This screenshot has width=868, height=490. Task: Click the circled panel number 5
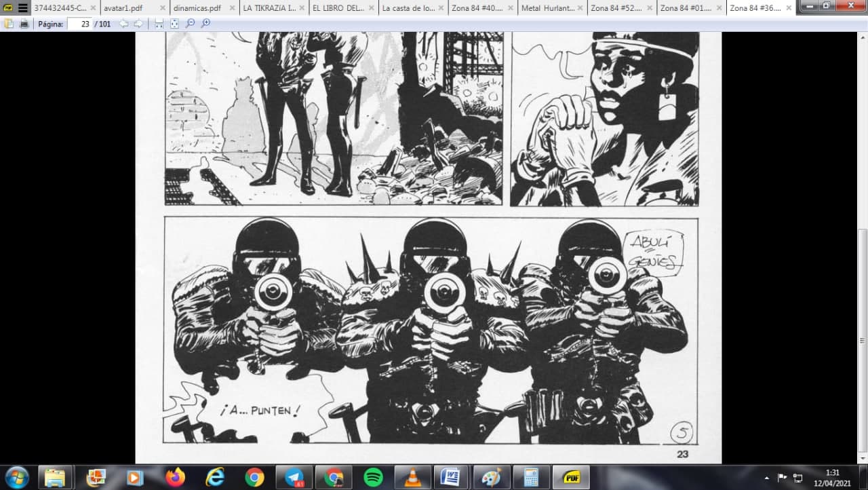click(x=681, y=432)
